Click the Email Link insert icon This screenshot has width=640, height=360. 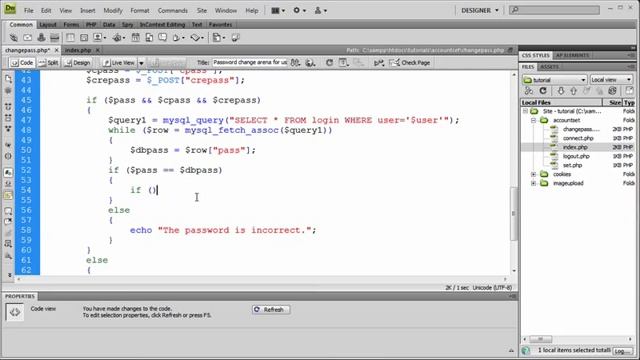(27, 38)
